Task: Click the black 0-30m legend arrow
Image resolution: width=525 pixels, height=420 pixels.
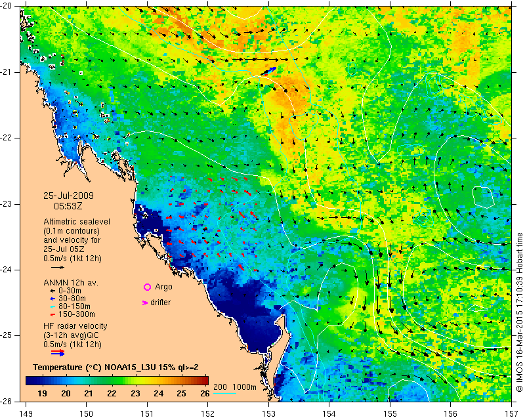Action: coord(52,291)
